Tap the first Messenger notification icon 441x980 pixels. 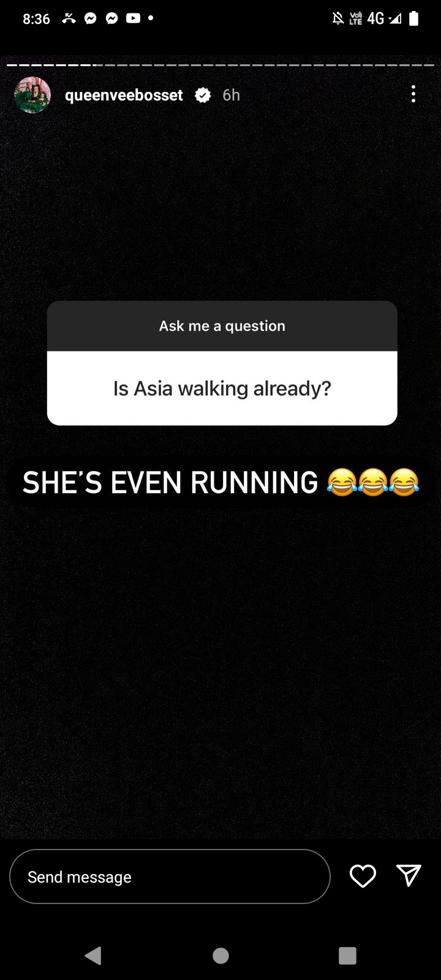(90, 19)
